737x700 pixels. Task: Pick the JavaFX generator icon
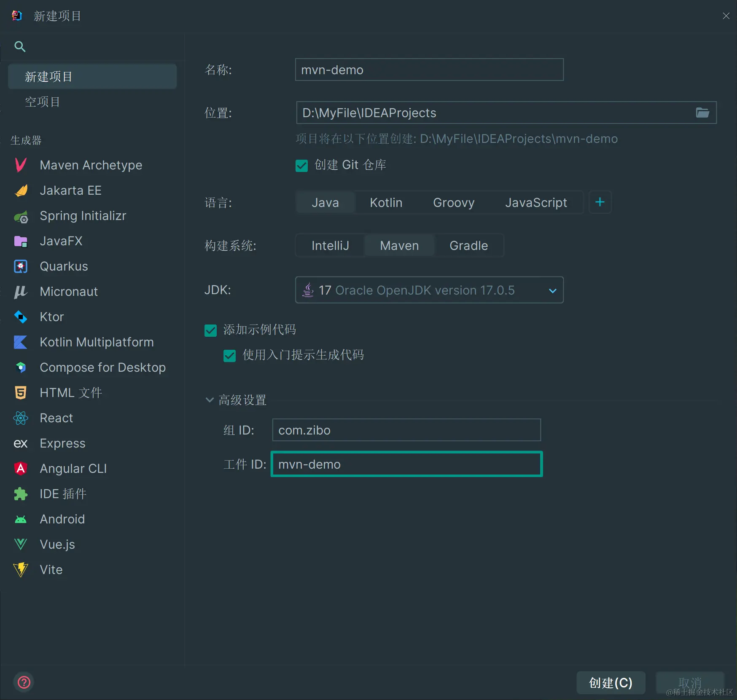(21, 241)
